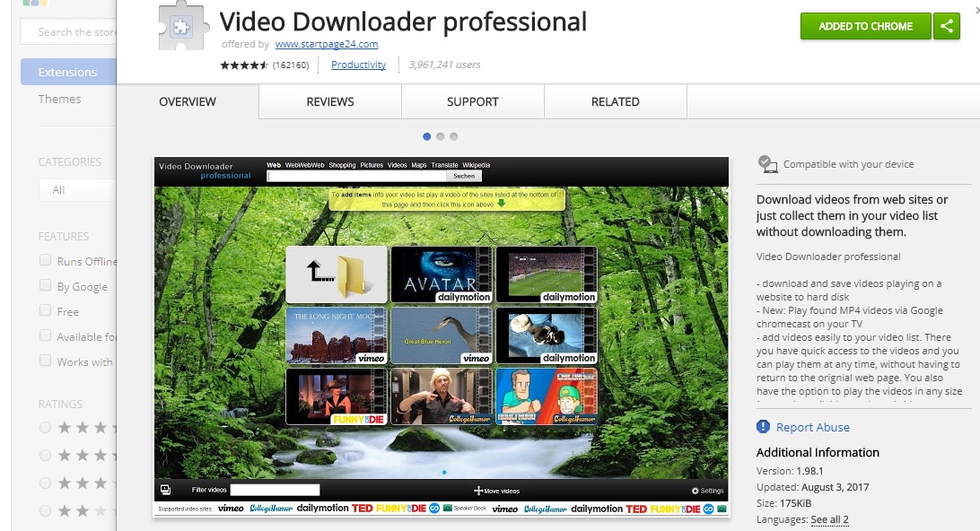Click the Search the store field

pyautogui.click(x=69, y=32)
